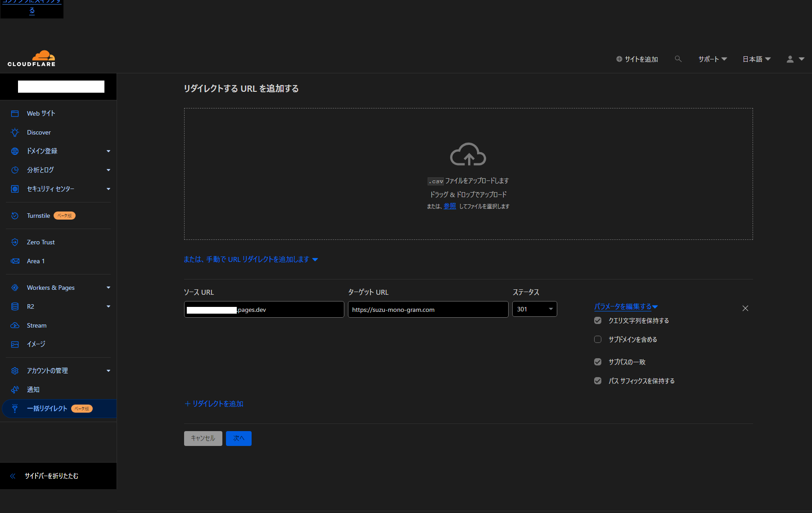Open the 日本語 language dropdown
Screen dimensions: 812x513
(x=756, y=59)
